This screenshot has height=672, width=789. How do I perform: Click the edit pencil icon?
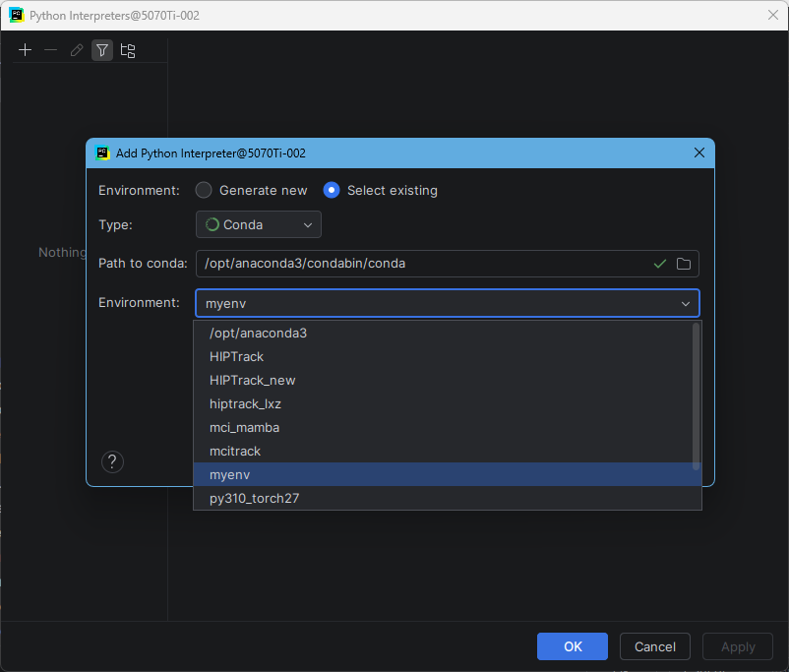77,50
